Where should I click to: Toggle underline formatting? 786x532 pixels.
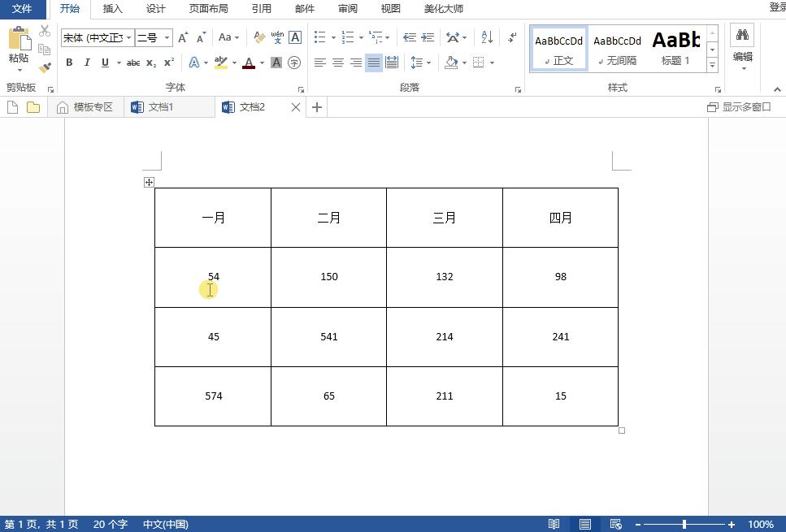point(105,63)
